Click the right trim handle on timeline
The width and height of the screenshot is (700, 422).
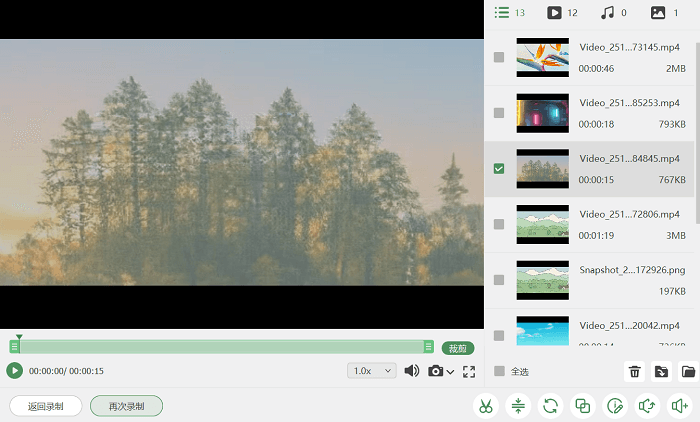tap(429, 347)
